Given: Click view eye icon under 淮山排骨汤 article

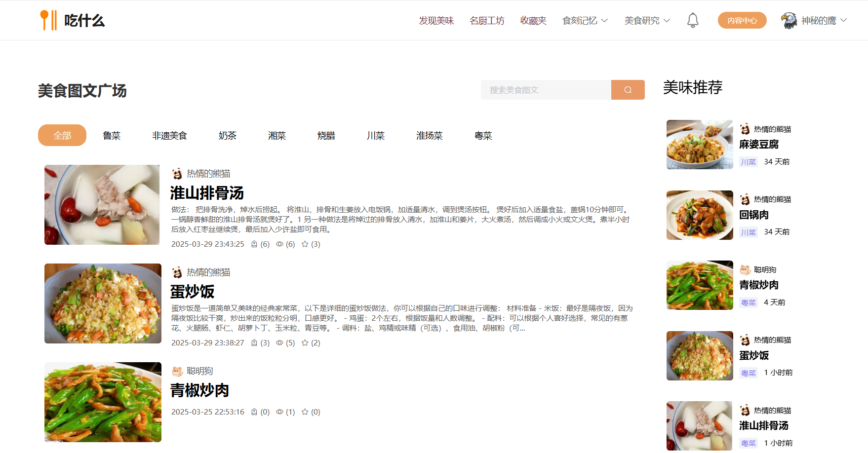Looking at the screenshot, I should coord(279,244).
